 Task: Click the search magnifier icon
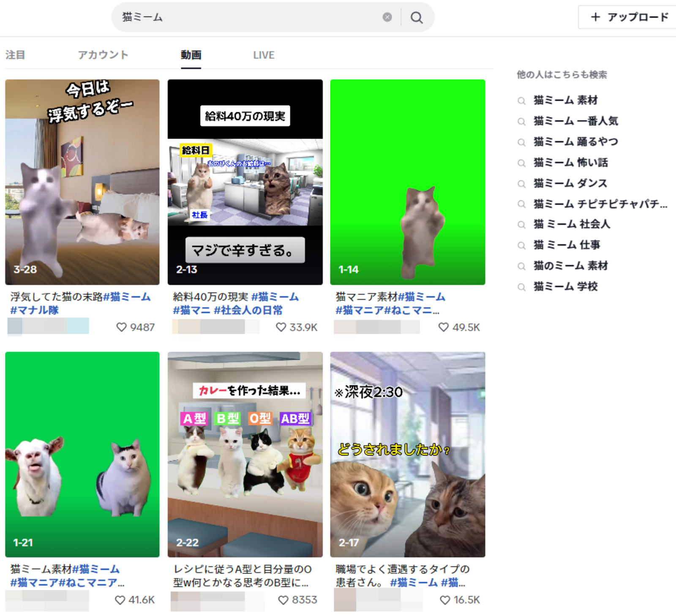[417, 18]
